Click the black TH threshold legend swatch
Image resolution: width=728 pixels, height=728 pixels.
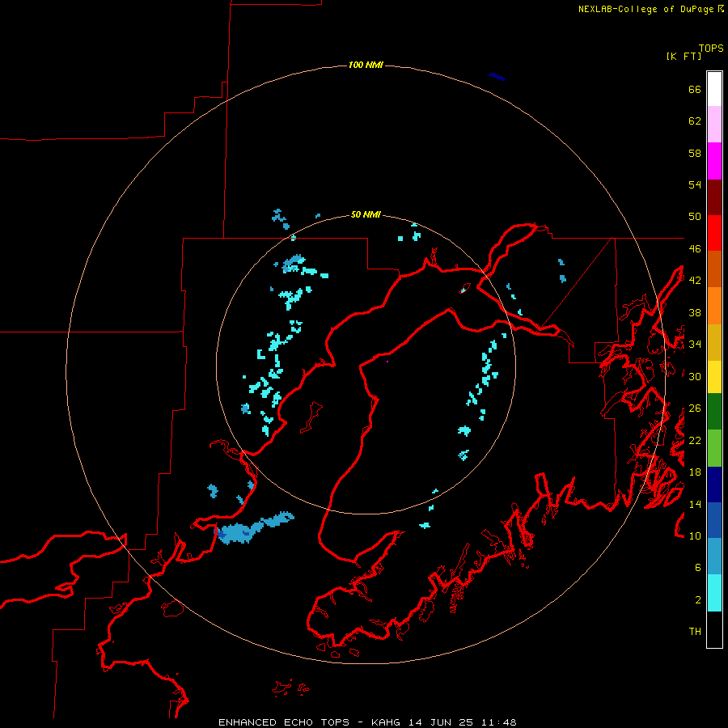(x=714, y=629)
